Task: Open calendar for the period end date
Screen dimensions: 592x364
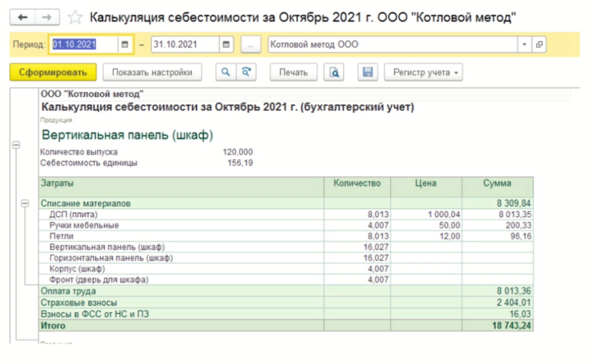Action: coord(227,44)
